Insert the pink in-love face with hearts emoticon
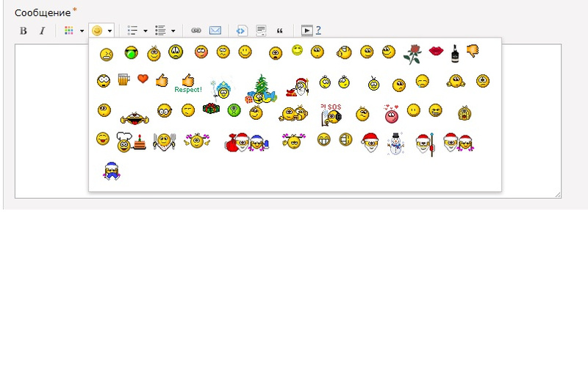This screenshot has width=588, height=392. click(391, 114)
